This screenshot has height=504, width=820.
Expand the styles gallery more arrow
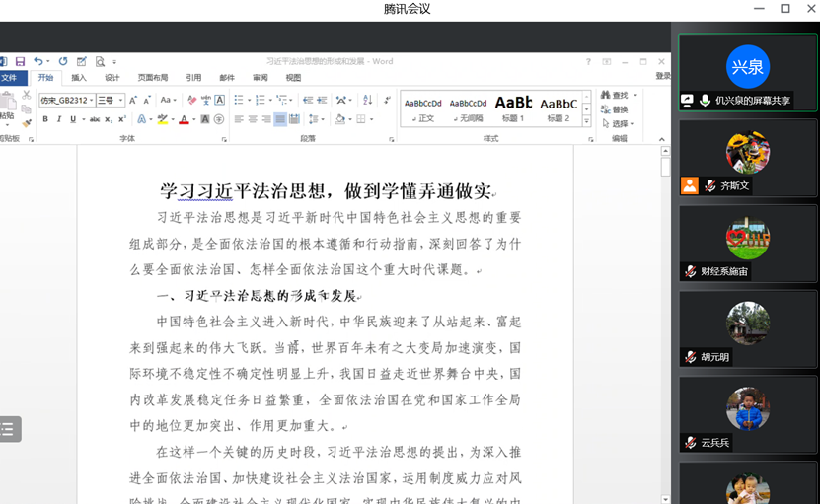pyautogui.click(x=587, y=122)
